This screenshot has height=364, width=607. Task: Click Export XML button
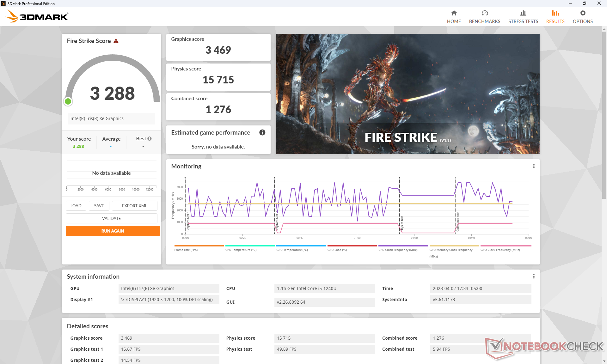[134, 206]
